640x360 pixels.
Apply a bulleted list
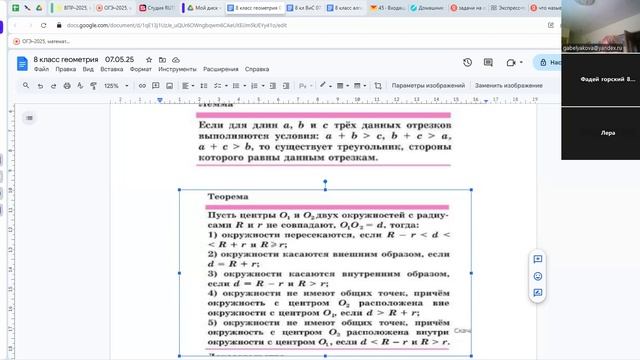pyautogui.click(x=236, y=86)
